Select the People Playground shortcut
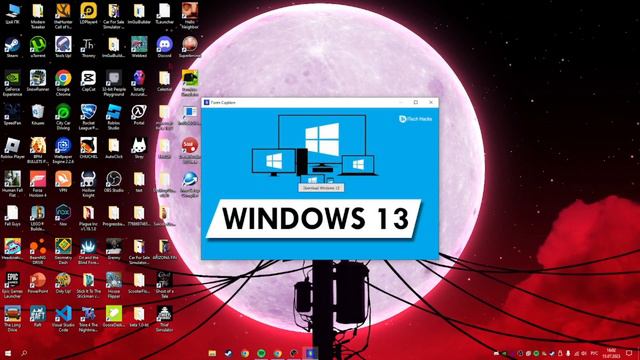The width and height of the screenshot is (640, 360). pyautogui.click(x=113, y=83)
